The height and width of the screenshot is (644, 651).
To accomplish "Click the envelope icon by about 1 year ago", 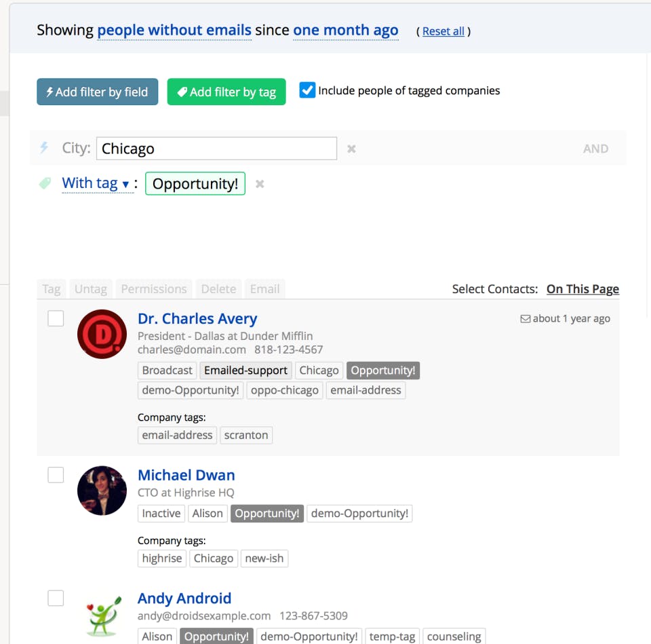I will pyautogui.click(x=525, y=319).
